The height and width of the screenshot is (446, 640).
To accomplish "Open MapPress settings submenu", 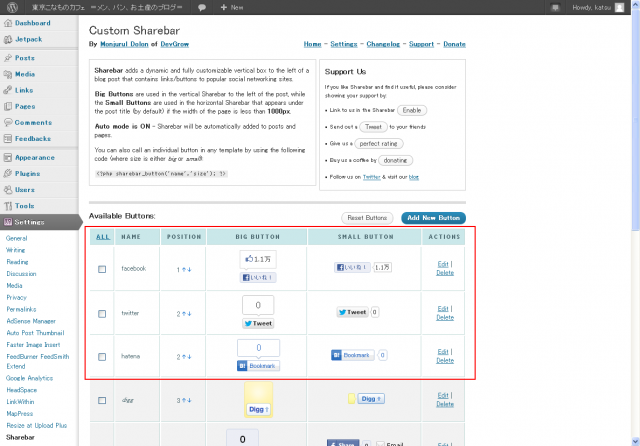I will pyautogui.click(x=19, y=414).
